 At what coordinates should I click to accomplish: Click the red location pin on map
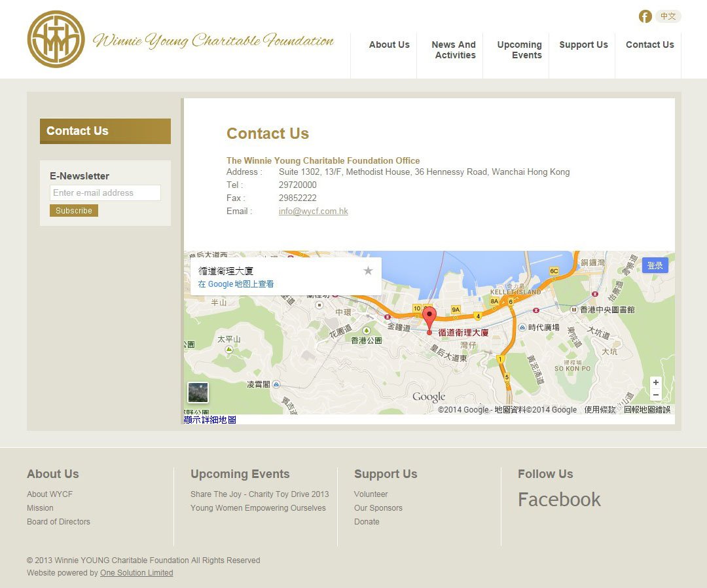tap(429, 320)
